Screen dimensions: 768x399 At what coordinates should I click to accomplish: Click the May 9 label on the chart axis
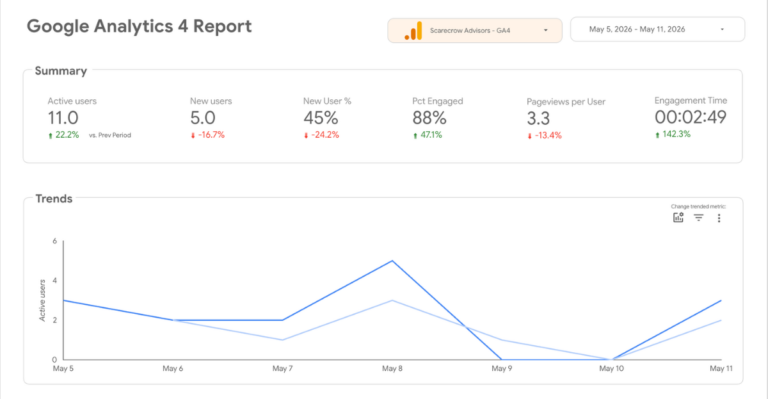click(x=502, y=369)
